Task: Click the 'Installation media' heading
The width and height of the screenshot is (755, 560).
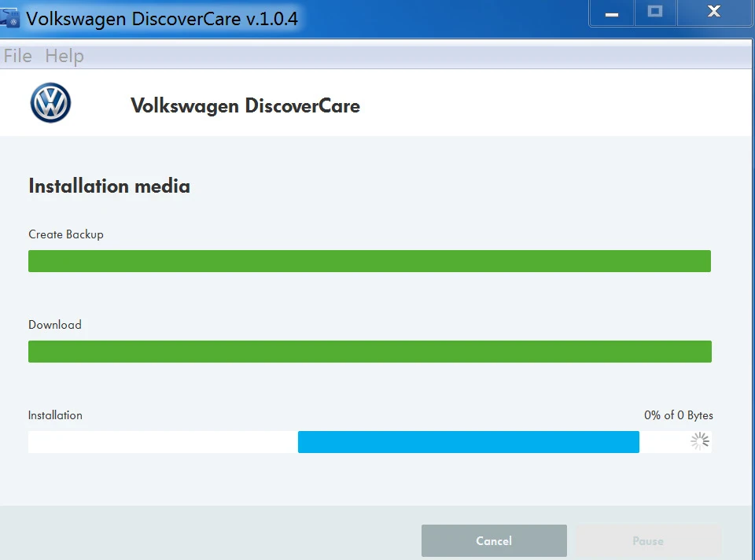Action: [x=109, y=186]
